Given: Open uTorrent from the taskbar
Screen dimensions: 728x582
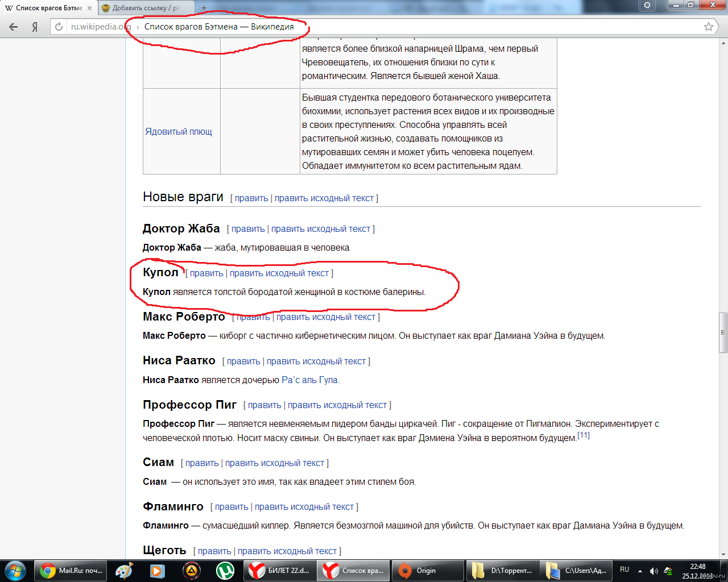Looking at the screenshot, I should [225, 571].
